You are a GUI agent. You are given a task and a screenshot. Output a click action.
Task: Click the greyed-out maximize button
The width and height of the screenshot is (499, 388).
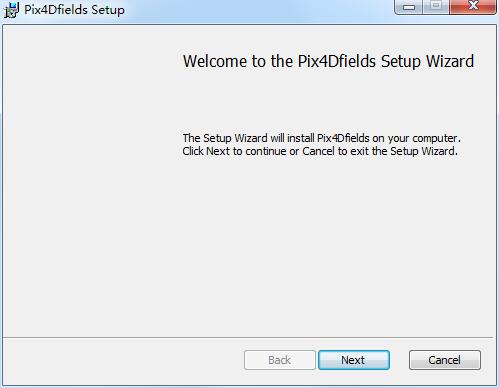coord(436,6)
